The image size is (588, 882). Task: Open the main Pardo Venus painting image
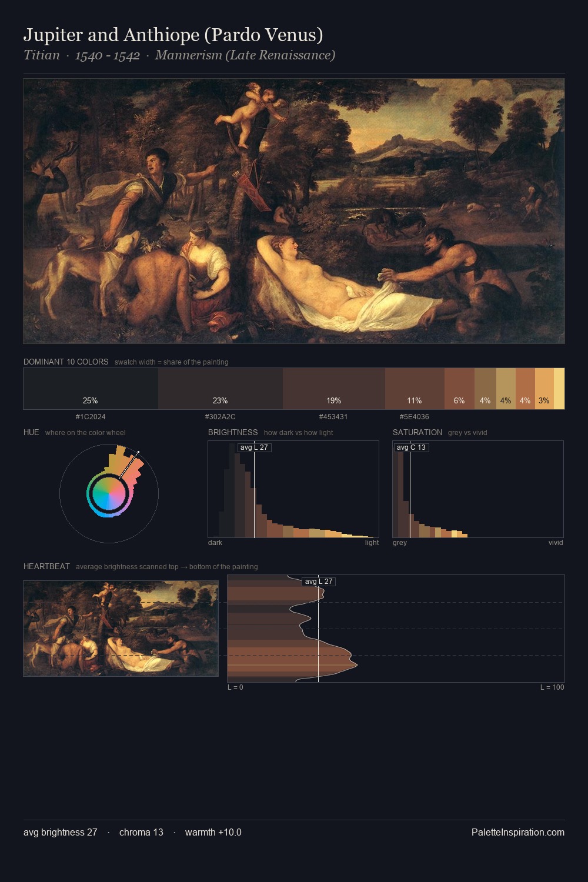pos(294,211)
